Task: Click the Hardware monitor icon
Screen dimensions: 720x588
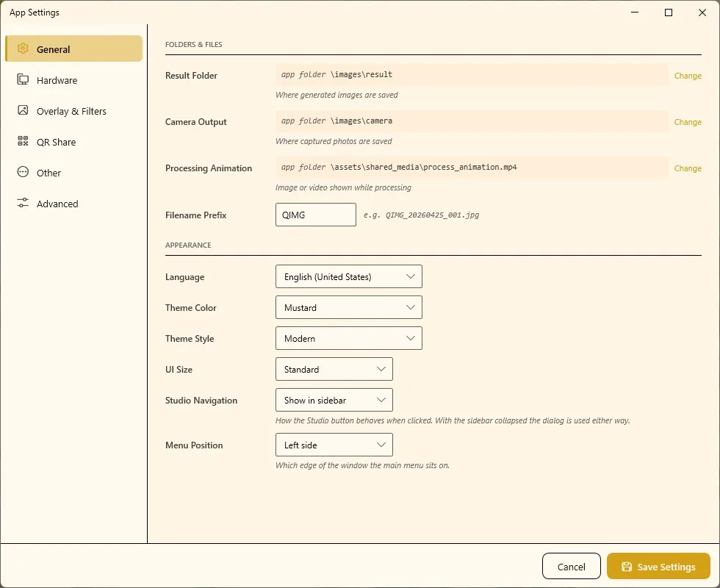Action: (23, 79)
